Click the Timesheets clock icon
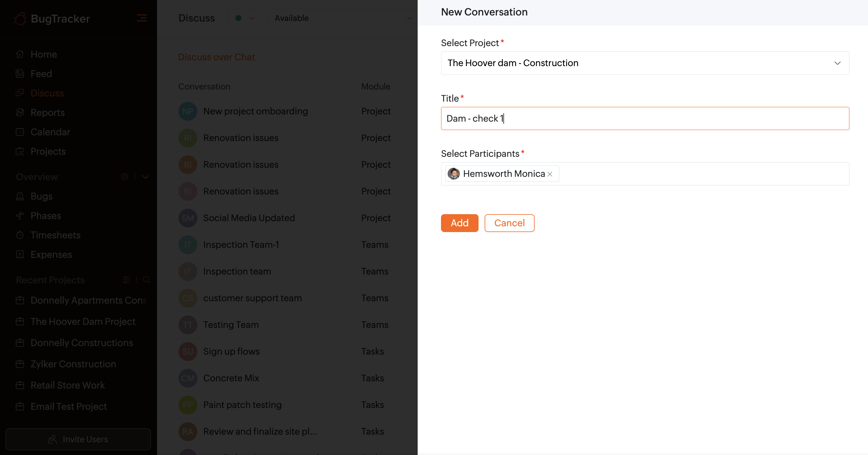868x455 pixels. point(20,235)
